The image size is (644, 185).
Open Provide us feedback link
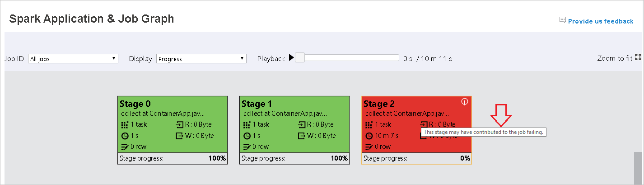coord(601,21)
